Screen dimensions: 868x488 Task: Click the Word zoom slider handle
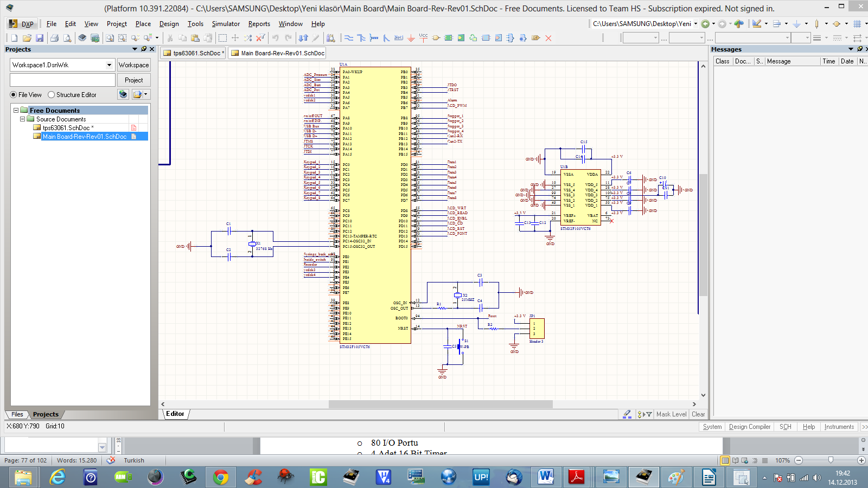click(831, 460)
